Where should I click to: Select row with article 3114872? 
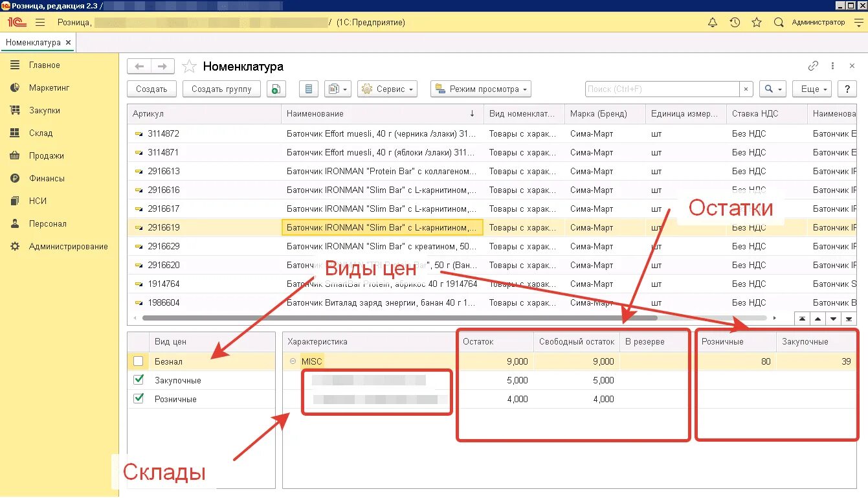[x=492, y=133]
